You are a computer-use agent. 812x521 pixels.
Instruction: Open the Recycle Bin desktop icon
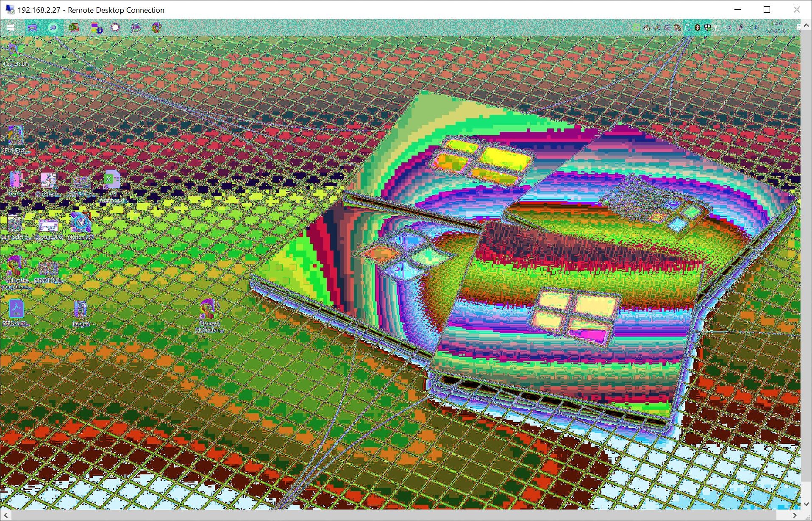17,54
